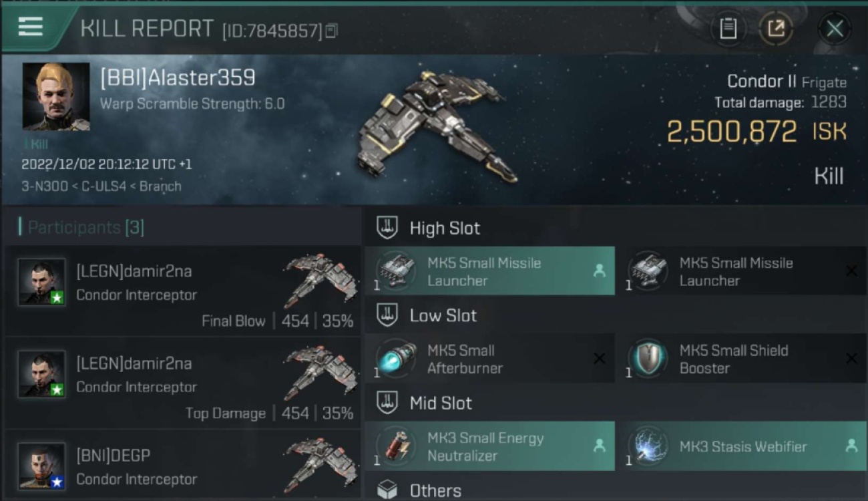Viewport: 868px width, 501px height.
Task: Select the highlighted MK5 Small Missile Launcher
Action: click(x=489, y=271)
